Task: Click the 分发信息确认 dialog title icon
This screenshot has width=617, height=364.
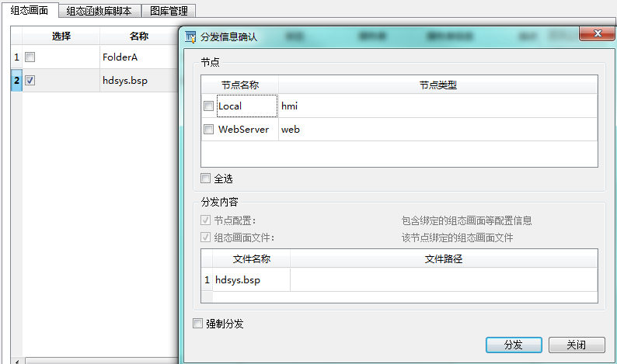Action: click(190, 37)
